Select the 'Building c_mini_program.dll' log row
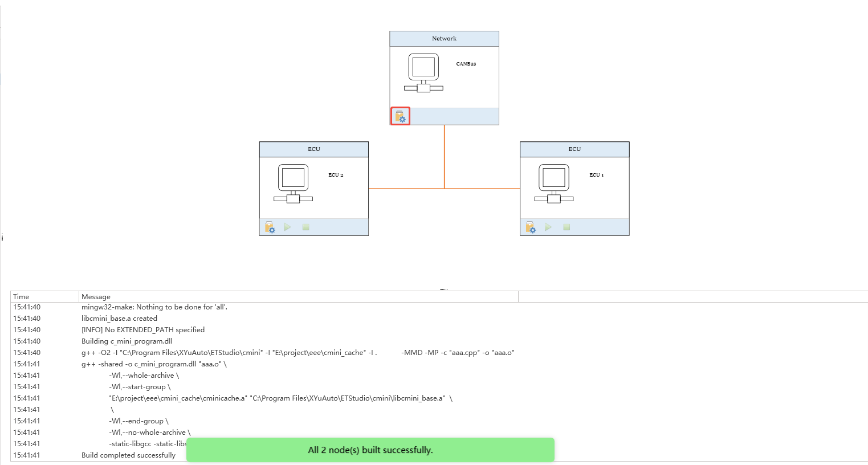Image resolution: width=868 pixels, height=465 pixels. click(439, 341)
